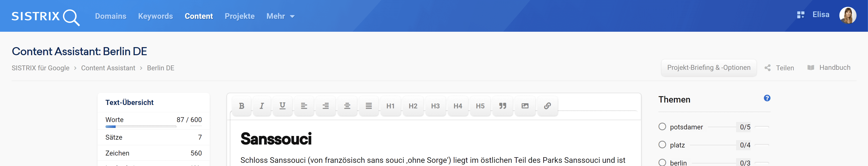Select the potsdamer topic radio button

point(662,126)
